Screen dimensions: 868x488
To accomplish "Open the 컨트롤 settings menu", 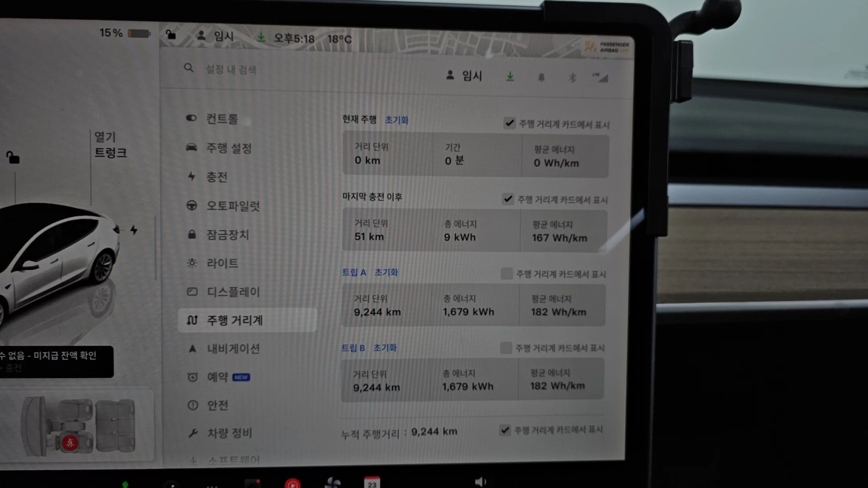I will click(x=222, y=119).
